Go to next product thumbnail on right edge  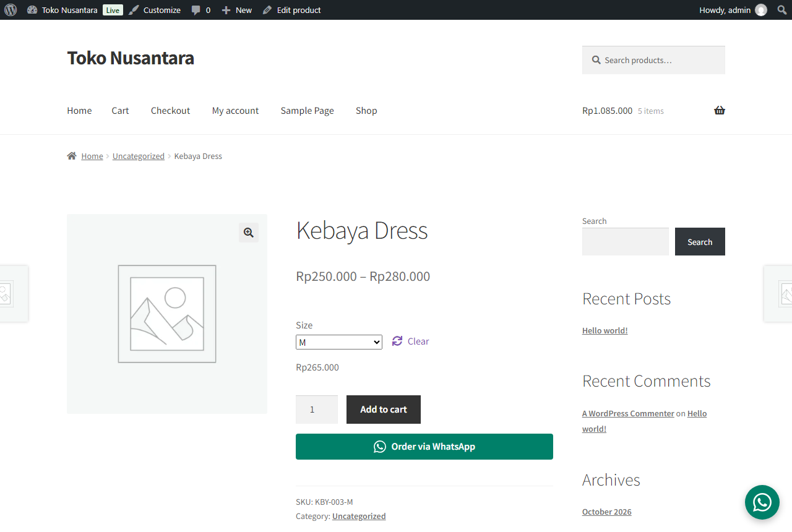778,294
